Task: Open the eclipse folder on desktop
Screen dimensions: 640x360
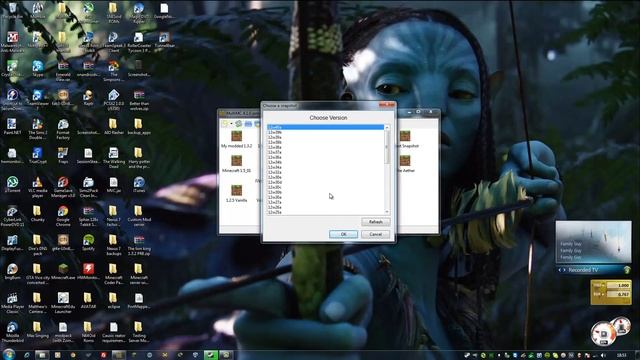Action: [113, 301]
